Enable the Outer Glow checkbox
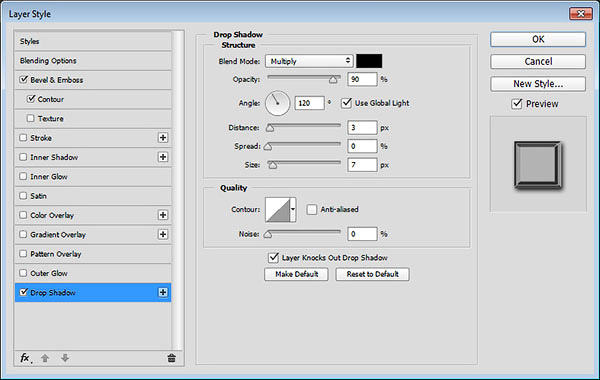The height and width of the screenshot is (380, 600). (x=23, y=273)
